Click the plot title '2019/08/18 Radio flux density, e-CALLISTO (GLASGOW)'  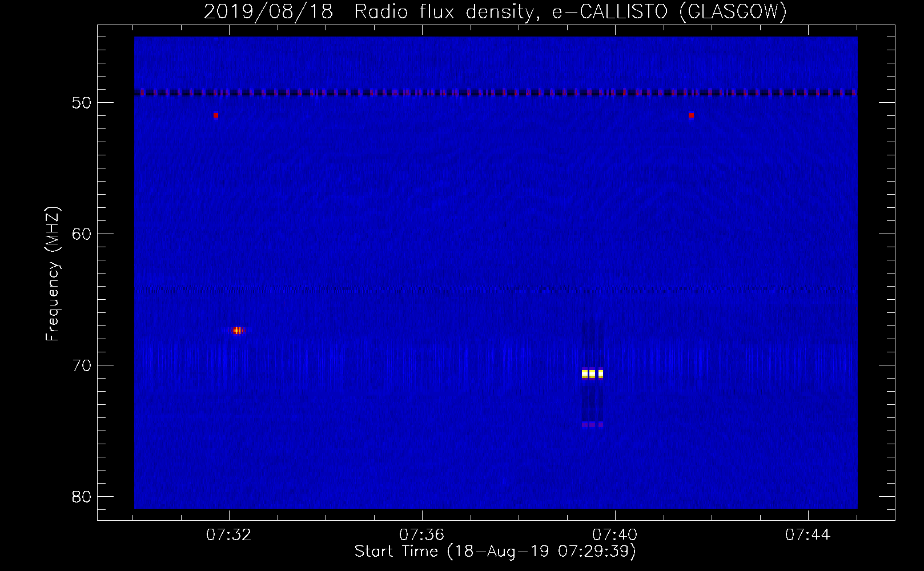pyautogui.click(x=495, y=11)
